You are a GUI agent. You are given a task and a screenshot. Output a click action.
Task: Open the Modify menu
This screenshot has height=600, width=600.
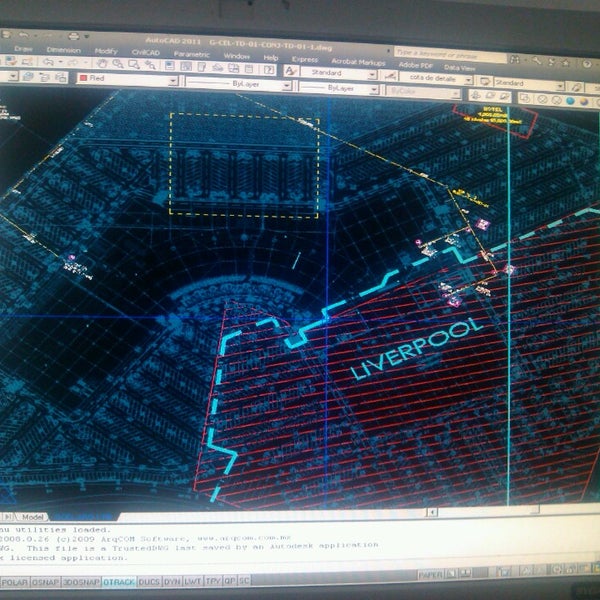coord(106,51)
